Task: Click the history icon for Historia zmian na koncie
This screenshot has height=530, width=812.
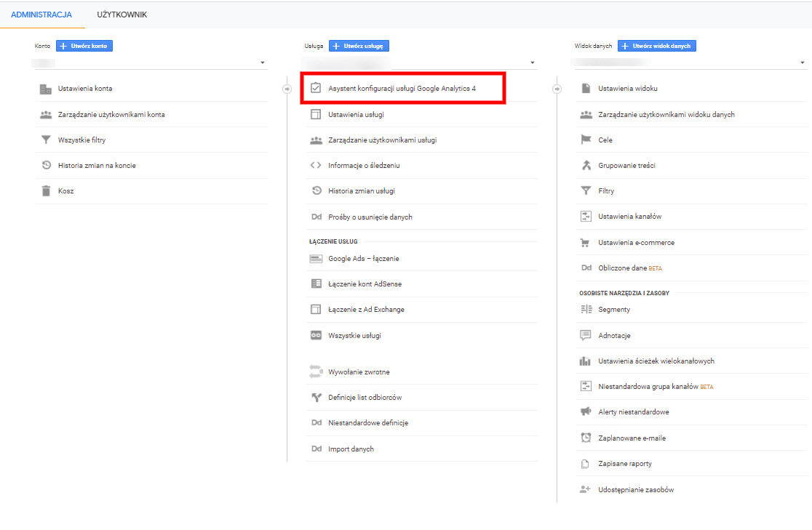Action: 46,165
